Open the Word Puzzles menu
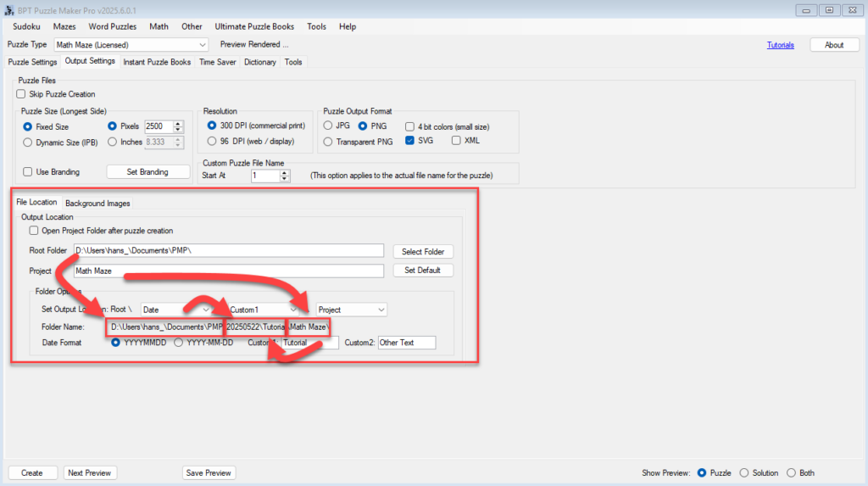 pyautogui.click(x=112, y=26)
